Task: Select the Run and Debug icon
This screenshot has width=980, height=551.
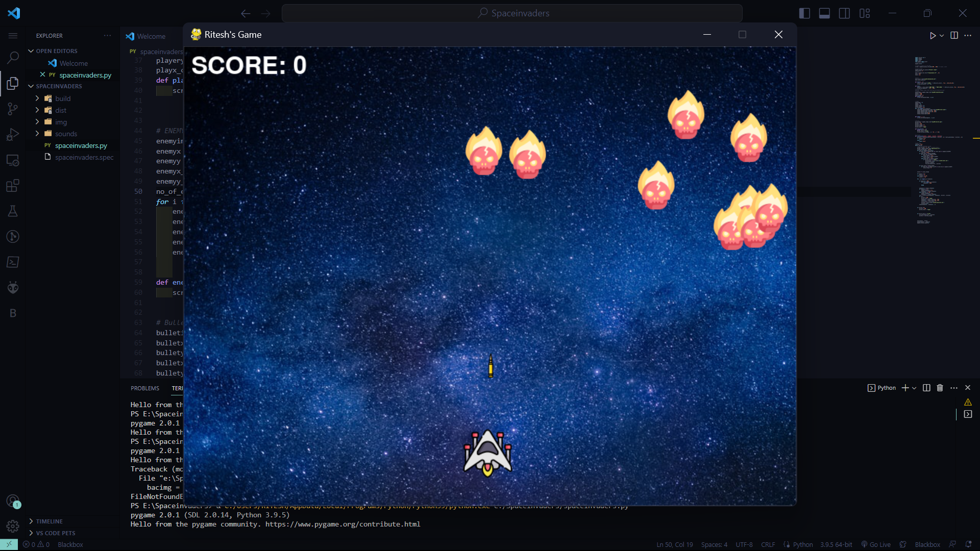Action: 12,134
